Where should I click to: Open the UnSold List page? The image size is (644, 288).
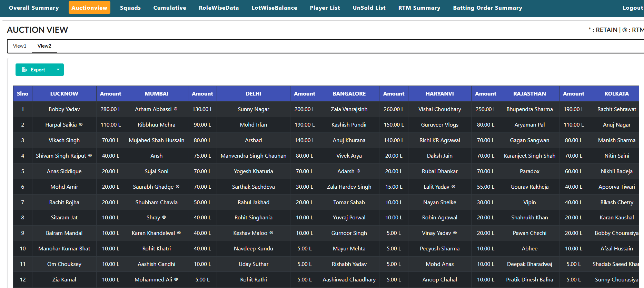point(369,8)
